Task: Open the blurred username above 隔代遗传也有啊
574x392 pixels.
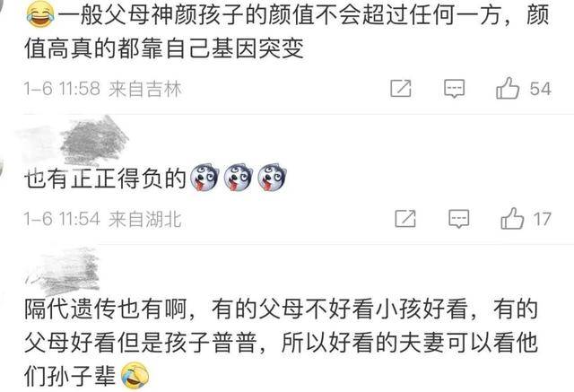Action: (x=62, y=270)
